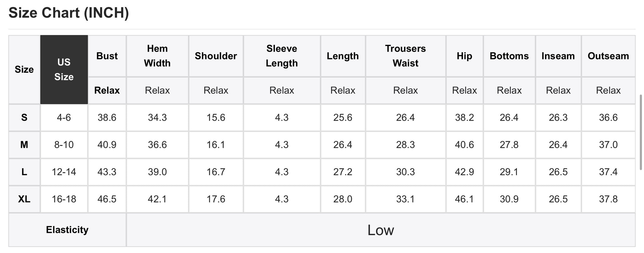This screenshot has width=644, height=253.
Task: Select the S size row label
Action: [x=24, y=118]
